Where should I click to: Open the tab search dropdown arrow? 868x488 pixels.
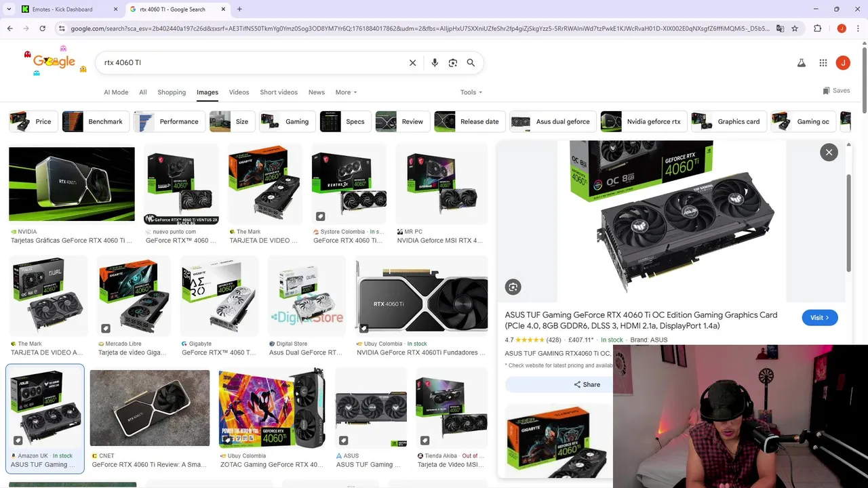[7, 9]
